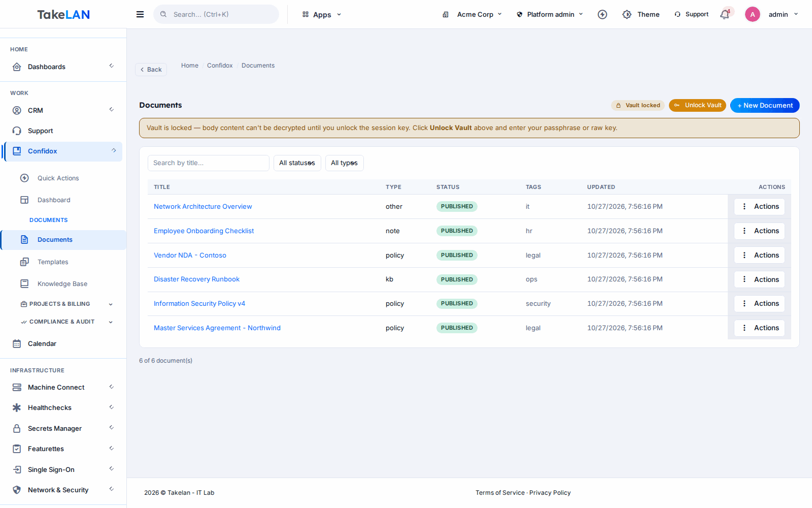
Task: Expand the Compliance & Audit section
Action: coord(66,322)
